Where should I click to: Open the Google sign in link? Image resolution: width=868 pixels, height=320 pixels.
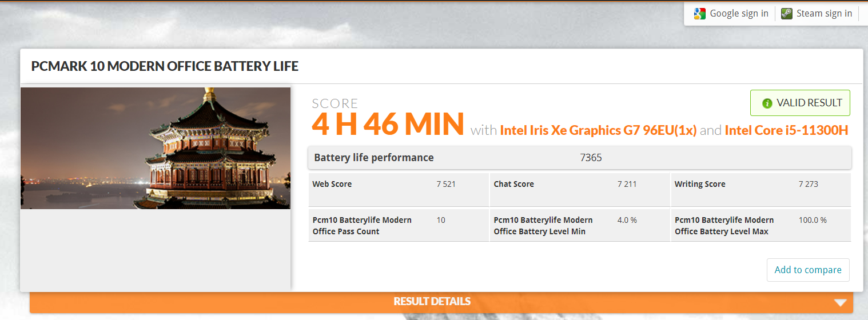click(x=739, y=14)
